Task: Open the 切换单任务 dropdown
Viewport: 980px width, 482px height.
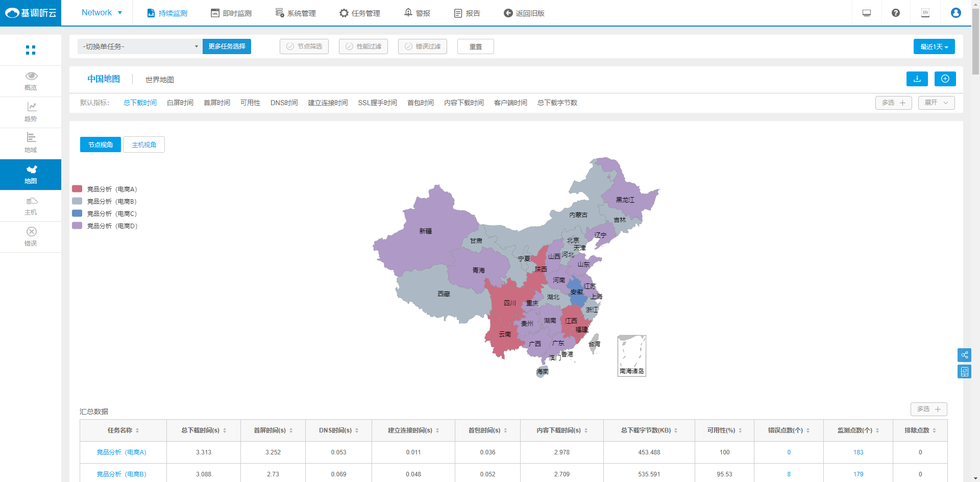Action: (140, 46)
